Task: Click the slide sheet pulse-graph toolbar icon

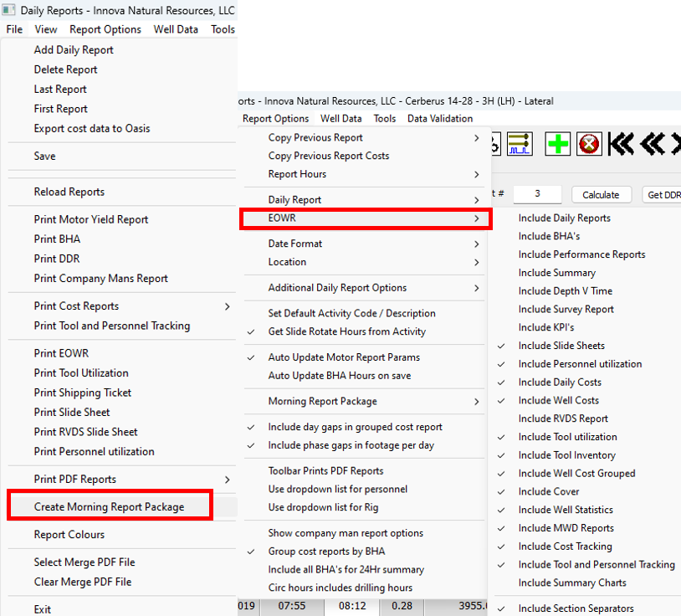Action: click(520, 144)
